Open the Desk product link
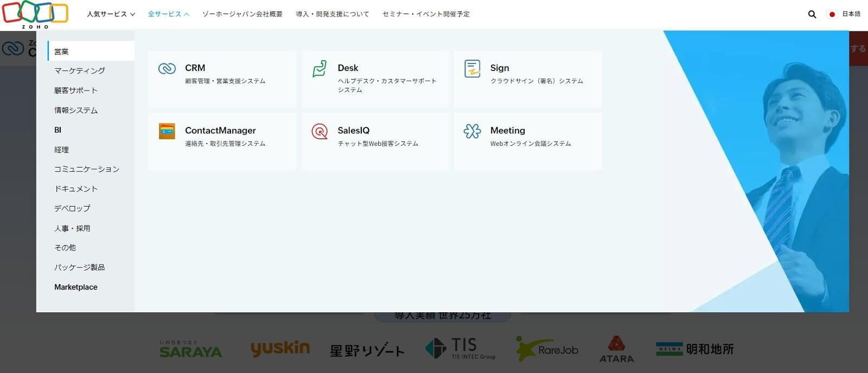The height and width of the screenshot is (373, 868). pyautogui.click(x=348, y=68)
